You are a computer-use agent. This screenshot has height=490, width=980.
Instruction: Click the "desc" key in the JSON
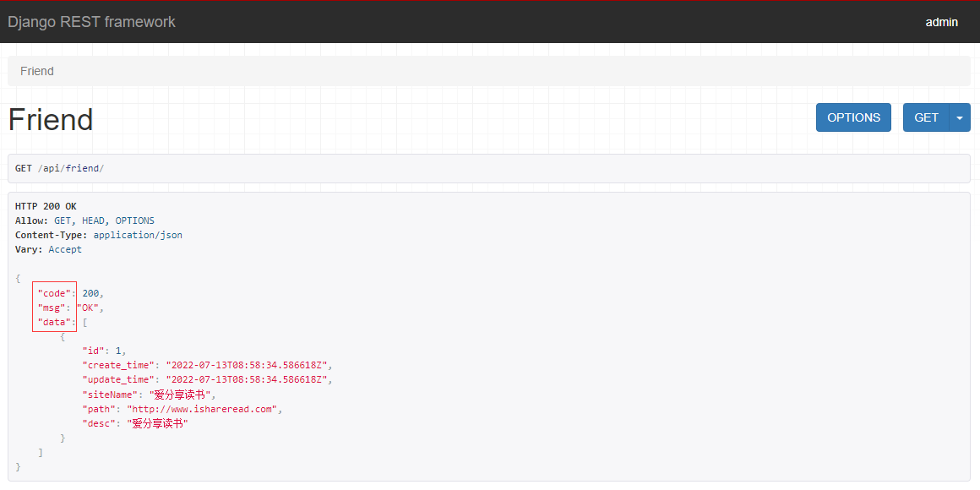(x=99, y=423)
